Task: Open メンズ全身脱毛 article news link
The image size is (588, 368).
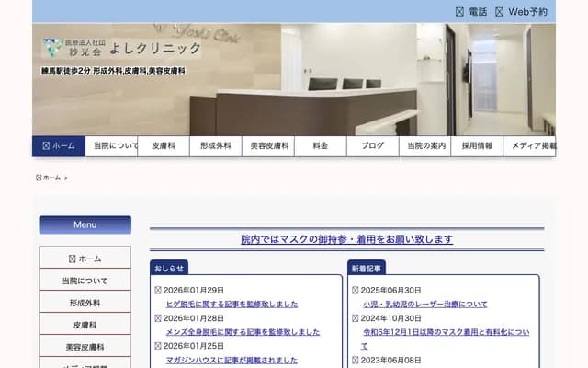Action: tap(243, 331)
